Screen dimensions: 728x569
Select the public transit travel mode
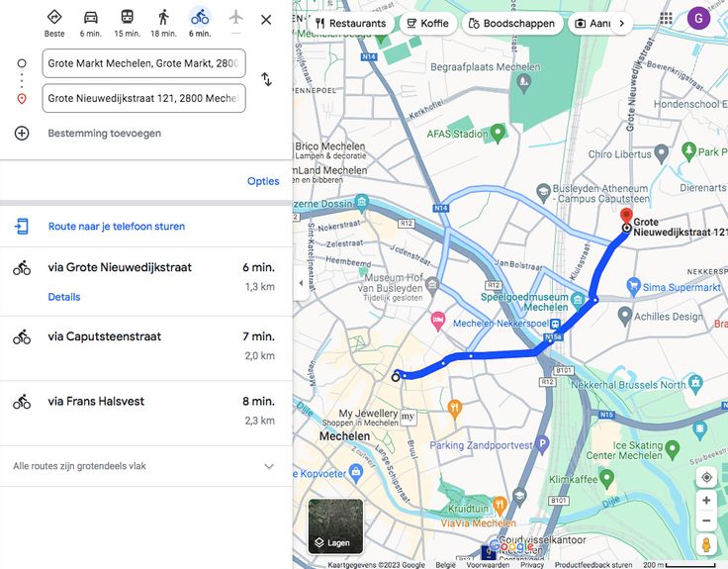coord(127,18)
